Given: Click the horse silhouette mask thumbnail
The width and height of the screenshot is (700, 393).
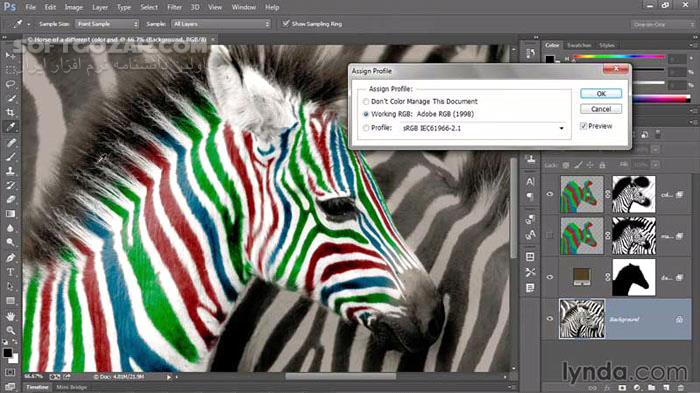Looking at the screenshot, I should click(633, 277).
